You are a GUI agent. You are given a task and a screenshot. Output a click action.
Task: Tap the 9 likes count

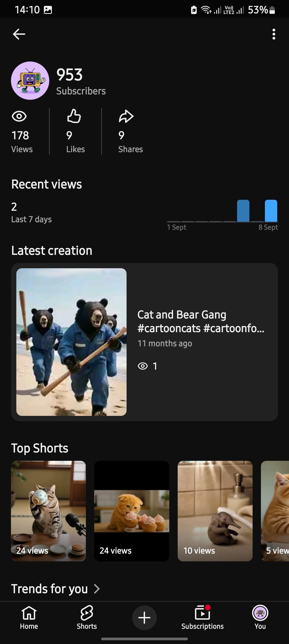click(x=69, y=136)
